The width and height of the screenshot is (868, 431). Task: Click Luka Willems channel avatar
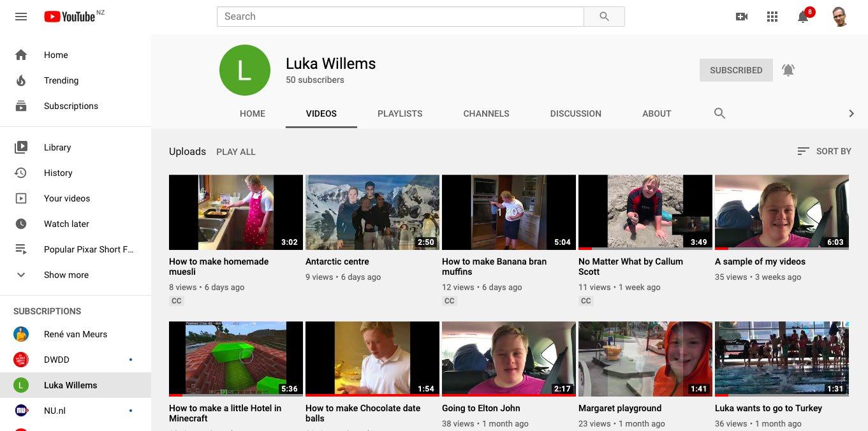click(x=244, y=70)
